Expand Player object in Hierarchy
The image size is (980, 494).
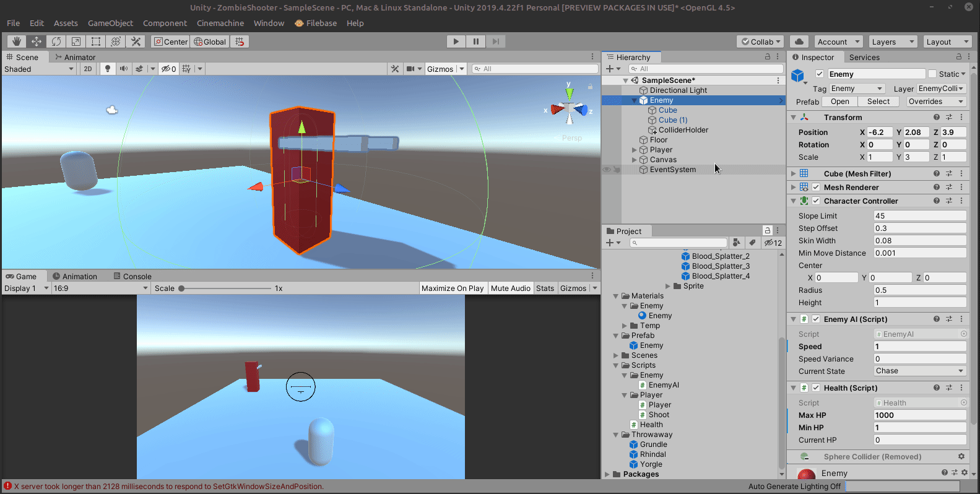coord(634,150)
